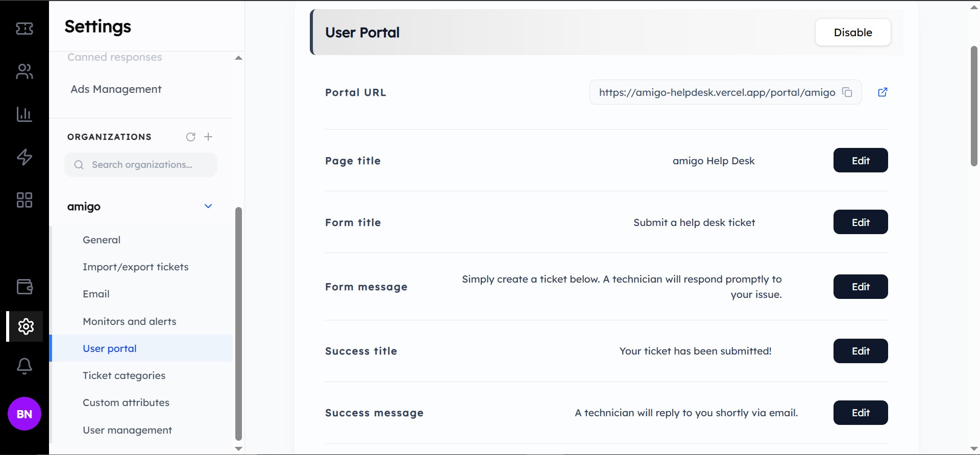Viewport: 980px width, 455px height.
Task: Open the billing wallet icon in the sidebar
Action: 23,287
